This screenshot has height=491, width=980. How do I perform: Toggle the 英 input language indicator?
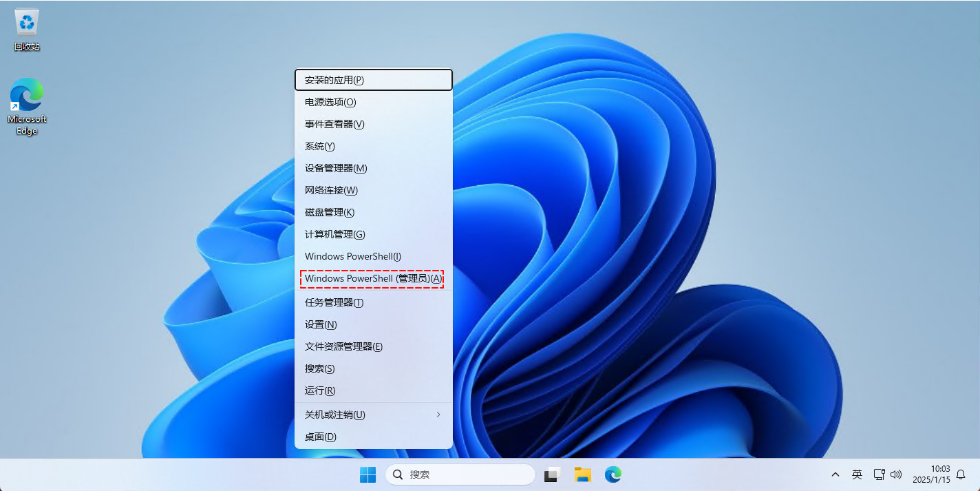857,474
